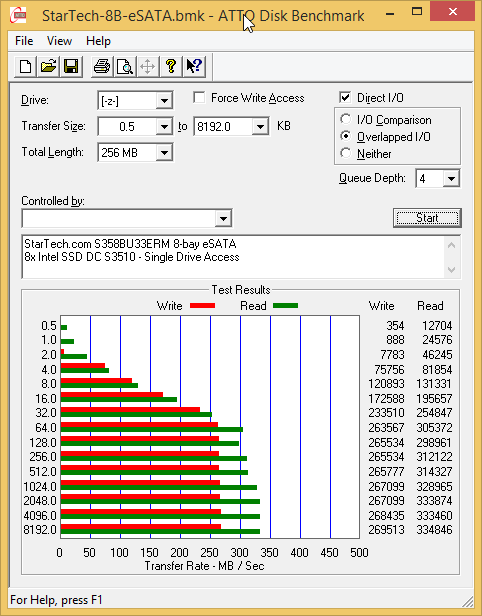The image size is (482, 616).
Task: Open the Total Length dropdown
Action: (164, 153)
